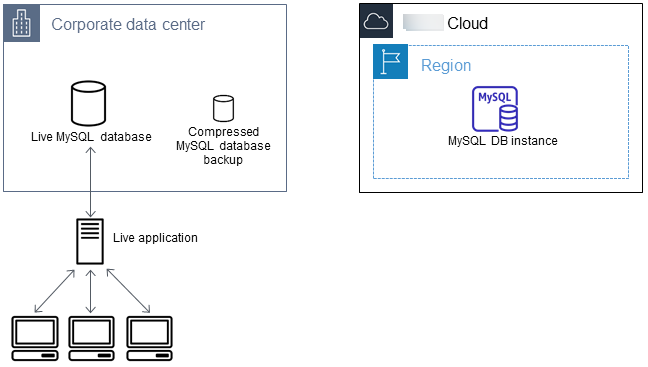The width and height of the screenshot is (648, 367).
Task: Click 'Compressed MySQL database backup' label
Action: (223, 145)
